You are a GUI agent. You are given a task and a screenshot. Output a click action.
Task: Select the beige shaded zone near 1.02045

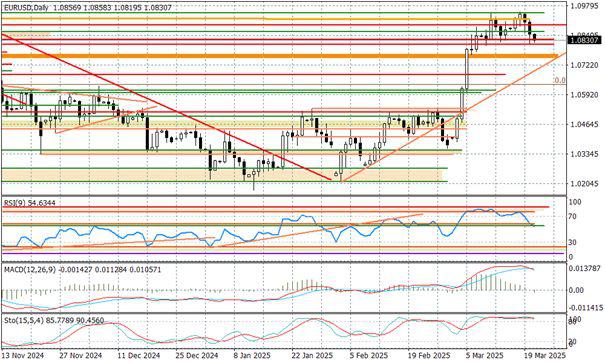[x=222, y=175]
